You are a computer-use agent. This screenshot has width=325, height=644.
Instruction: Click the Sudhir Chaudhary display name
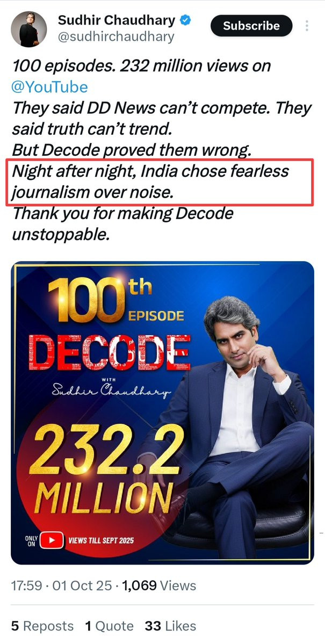click(x=117, y=20)
